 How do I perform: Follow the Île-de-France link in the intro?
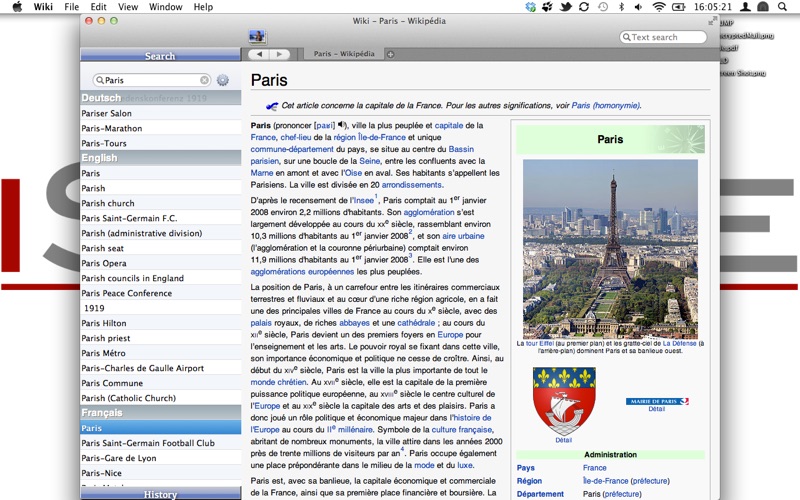tap(383, 137)
